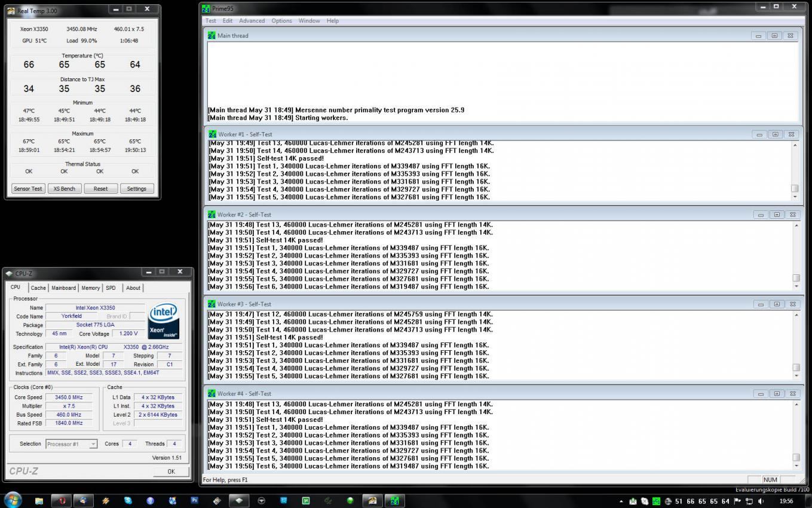The height and width of the screenshot is (508, 812).
Task: Switch to CPU-Z About tab
Action: coord(133,288)
